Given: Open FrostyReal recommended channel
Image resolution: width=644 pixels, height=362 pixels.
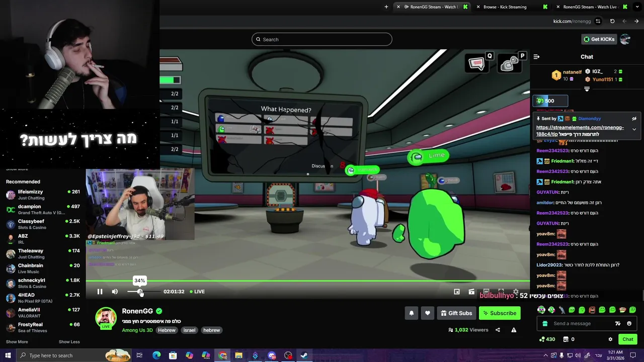Looking at the screenshot, I should click(43, 327).
